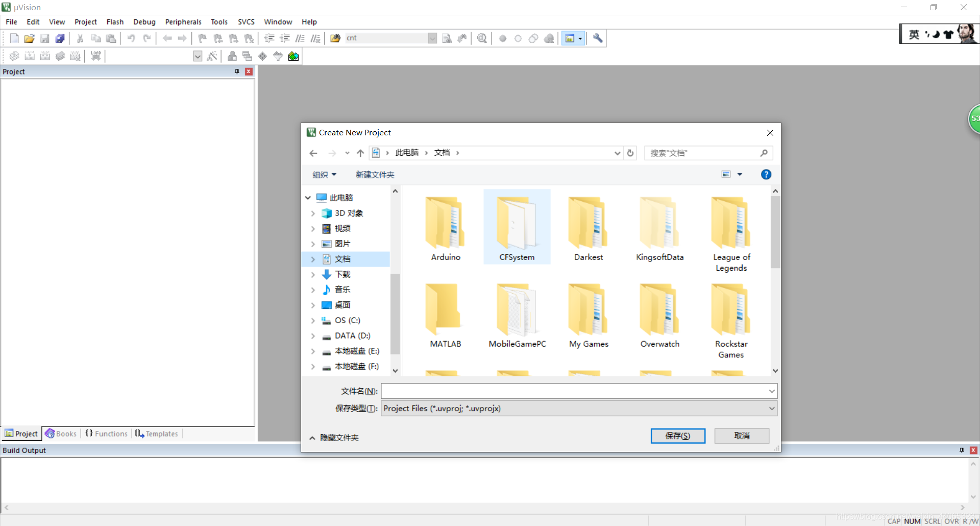Click the Cut scissors icon

coord(80,38)
